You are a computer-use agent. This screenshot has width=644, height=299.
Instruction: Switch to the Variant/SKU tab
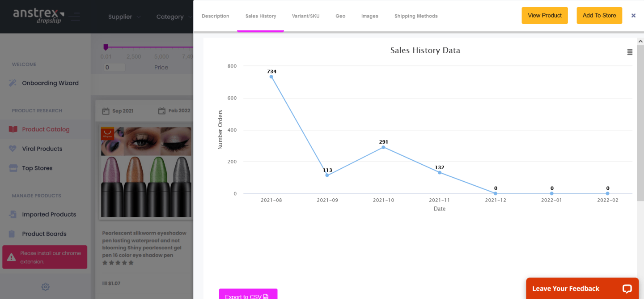click(x=305, y=16)
